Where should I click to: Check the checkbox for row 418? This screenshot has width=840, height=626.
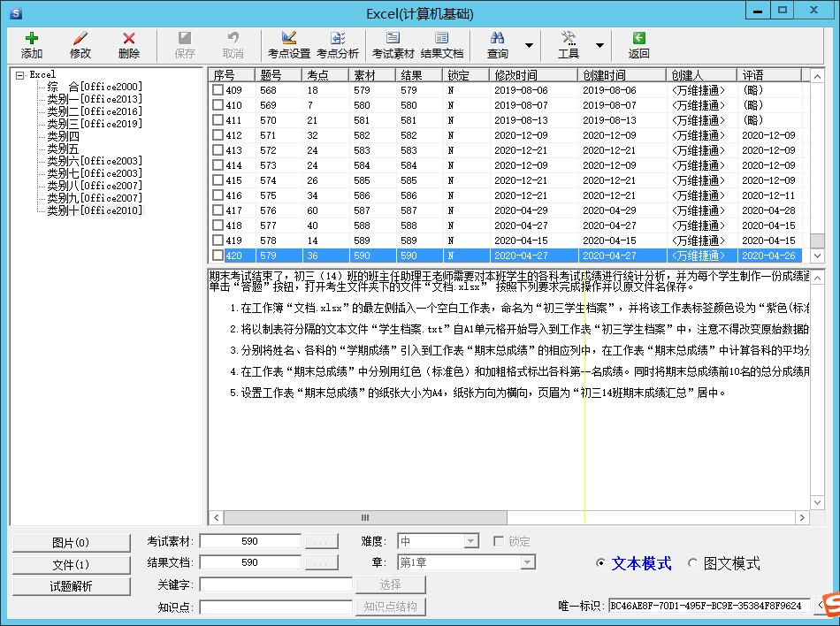coord(218,225)
